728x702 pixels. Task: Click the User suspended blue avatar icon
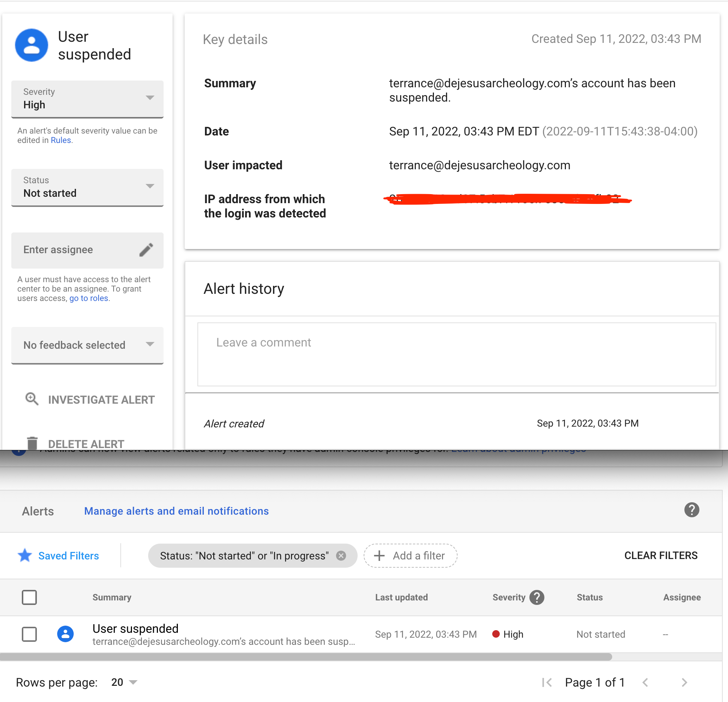click(32, 45)
